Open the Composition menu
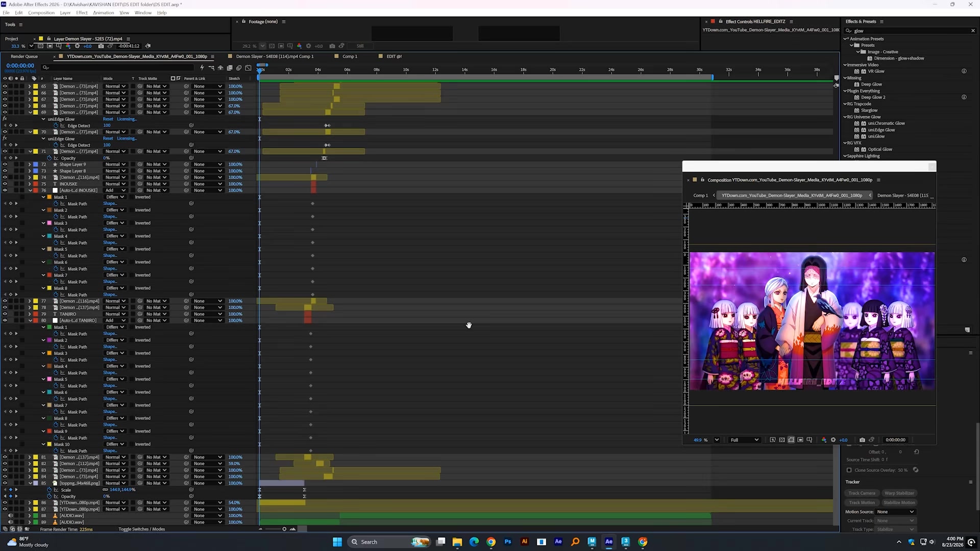 (41, 13)
